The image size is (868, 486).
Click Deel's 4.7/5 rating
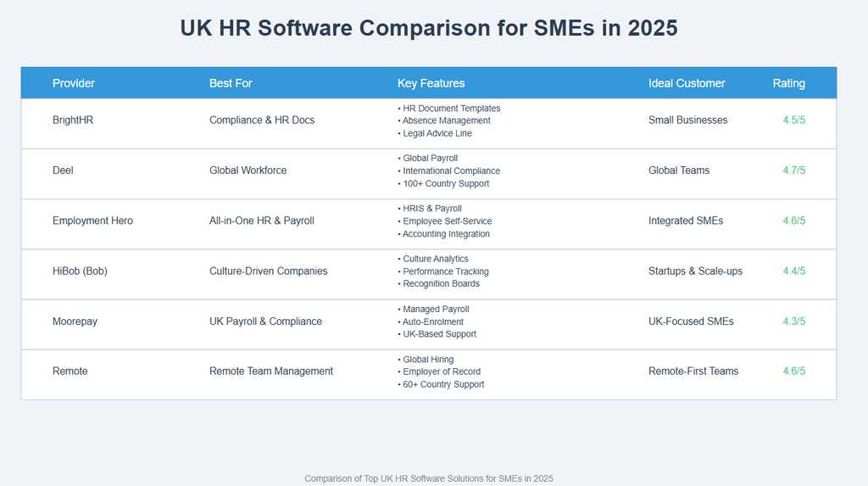click(x=793, y=170)
